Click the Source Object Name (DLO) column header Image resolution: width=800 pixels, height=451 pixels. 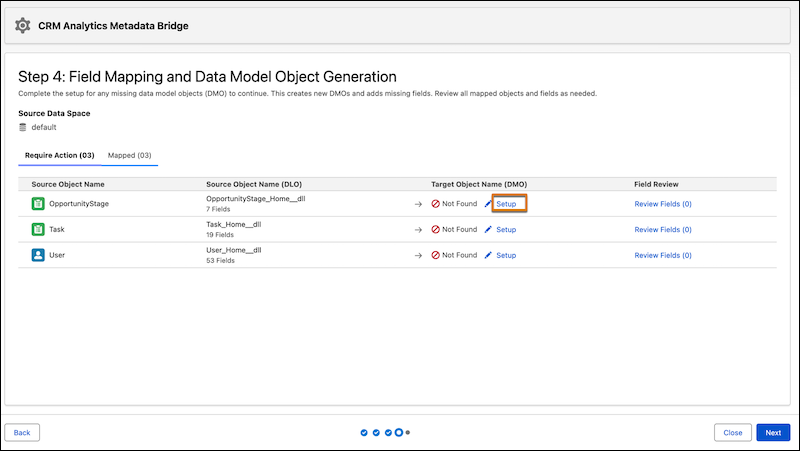254,184
